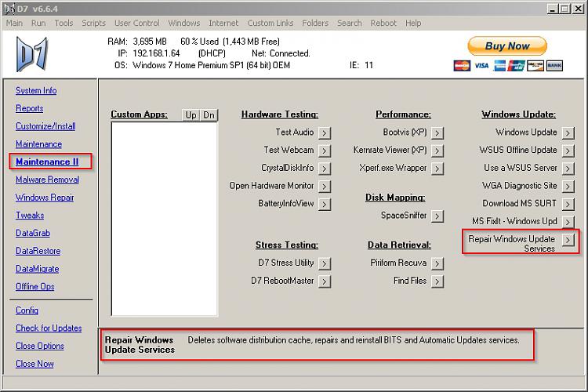Open the Help menu
The image size is (588, 392).
[x=413, y=24]
